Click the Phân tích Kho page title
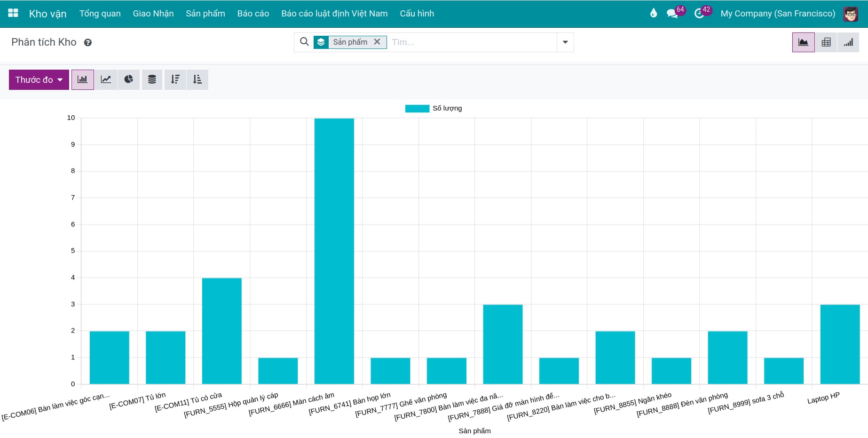Viewport: 868px width, 438px height. [x=44, y=42]
